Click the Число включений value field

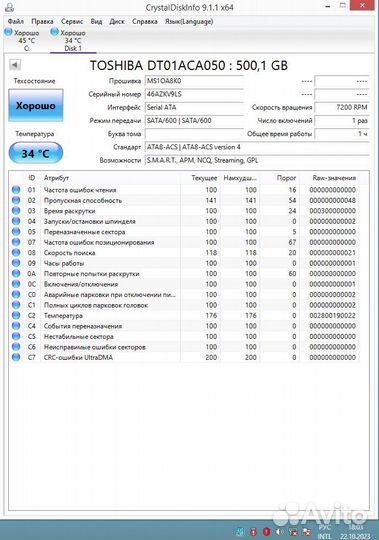[342, 121]
